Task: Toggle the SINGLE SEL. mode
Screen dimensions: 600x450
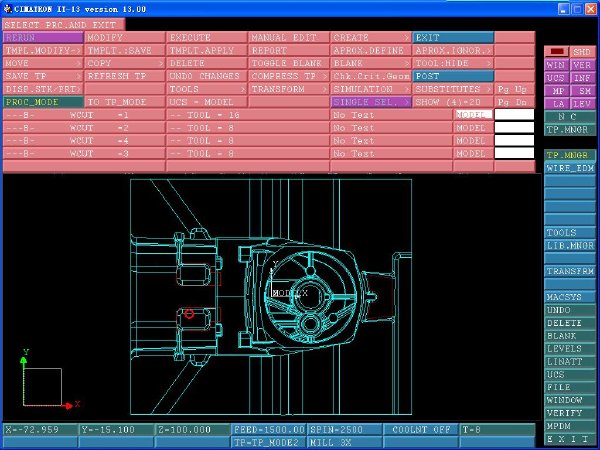Action: (370, 102)
